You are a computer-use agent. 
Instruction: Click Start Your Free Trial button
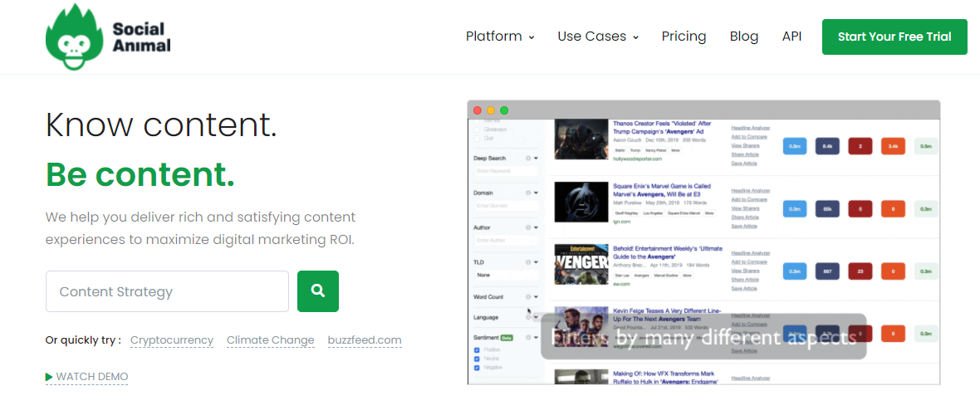[894, 37]
